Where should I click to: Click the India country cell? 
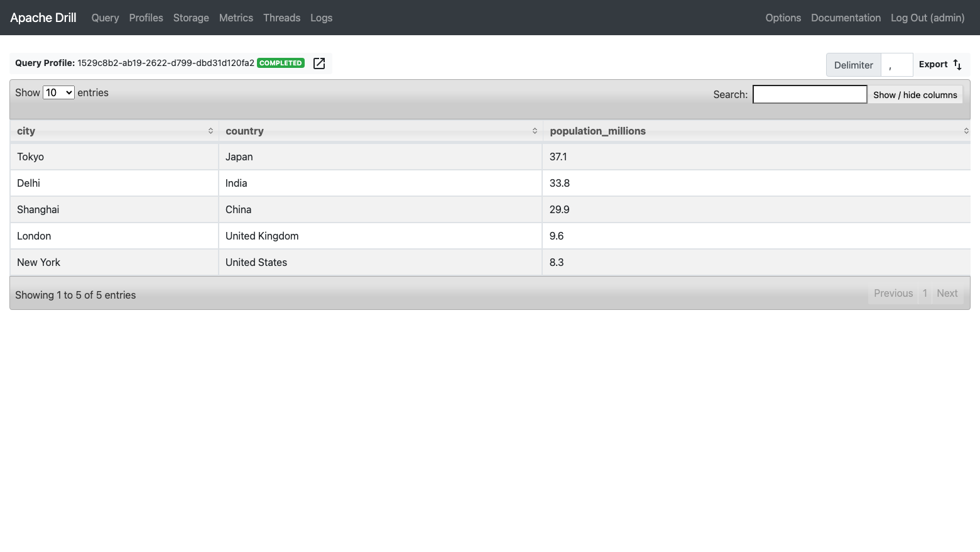381,183
